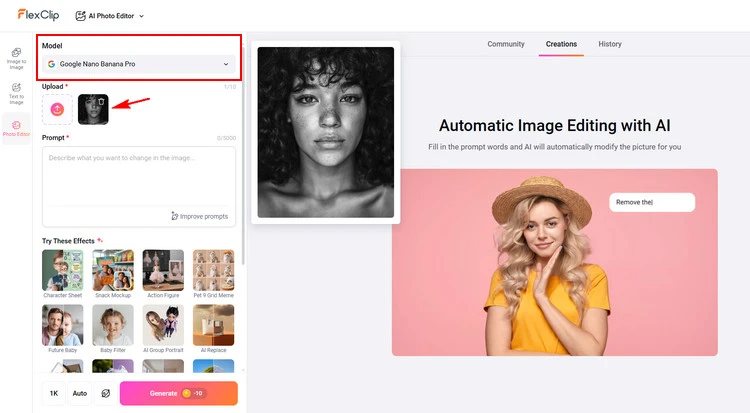Expand the Google Nano Banana Pro model dropdown

click(139, 64)
